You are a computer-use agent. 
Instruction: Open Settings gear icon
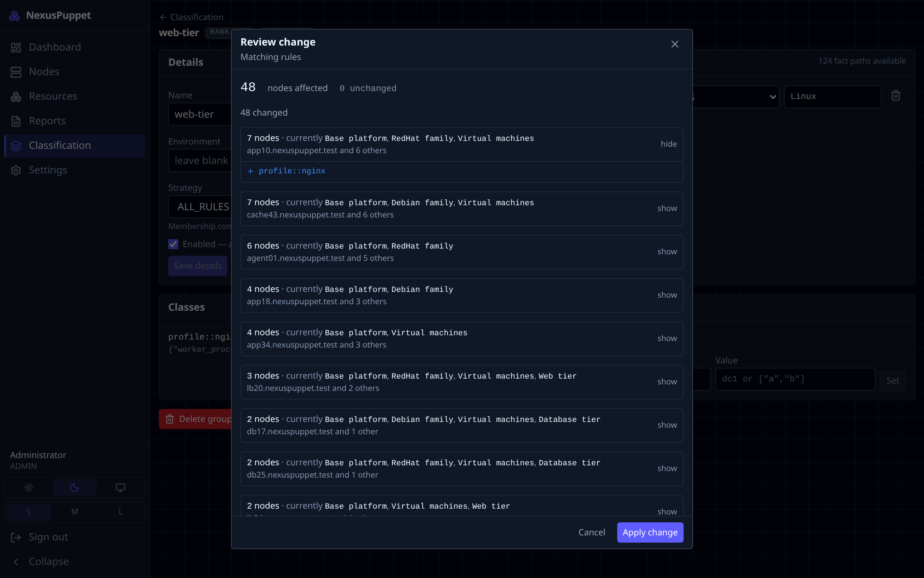(16, 170)
